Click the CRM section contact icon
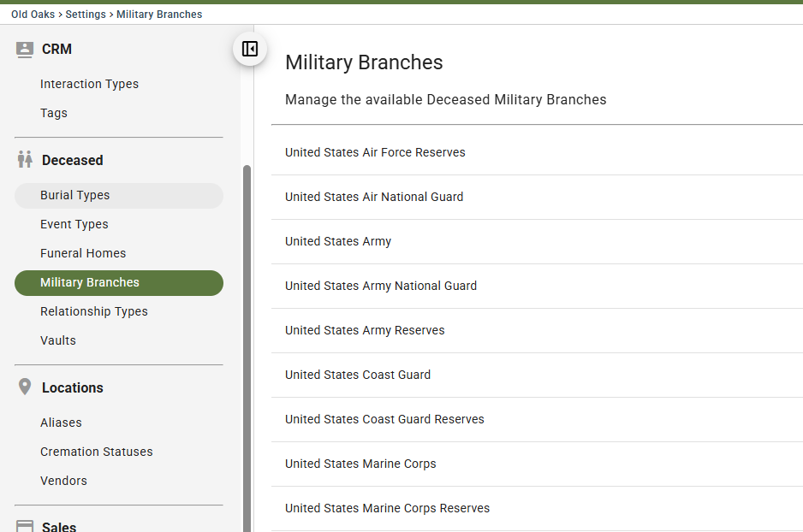The image size is (803, 532). click(25, 50)
